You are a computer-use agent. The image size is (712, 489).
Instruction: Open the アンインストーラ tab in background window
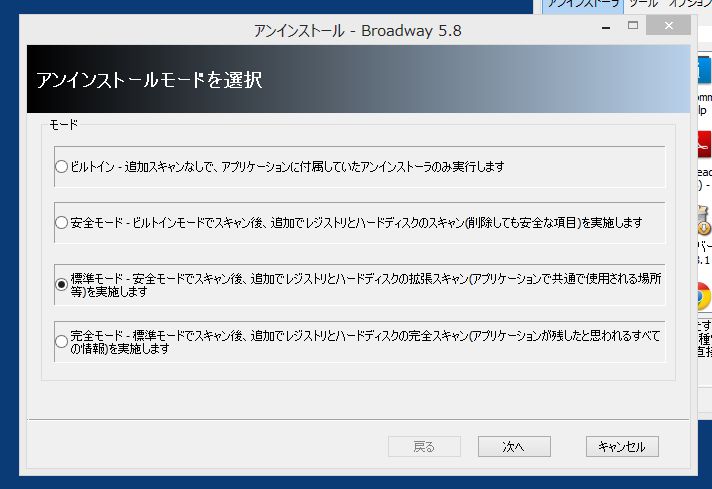coord(583,5)
